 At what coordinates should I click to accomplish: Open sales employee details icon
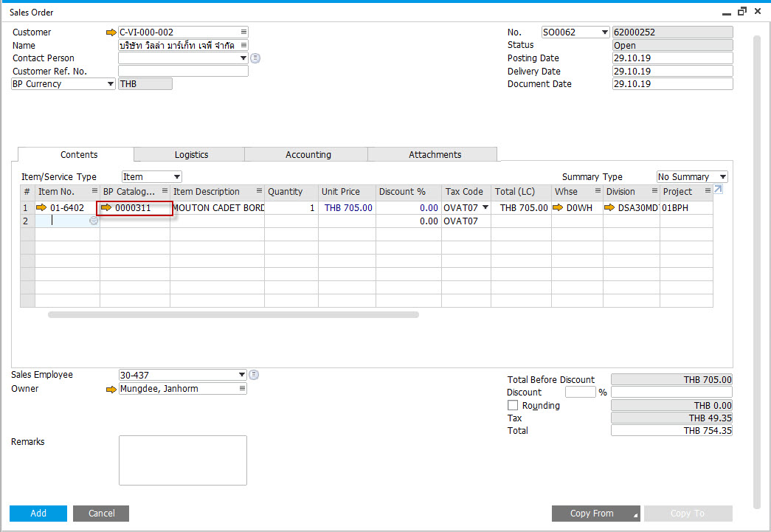click(254, 375)
